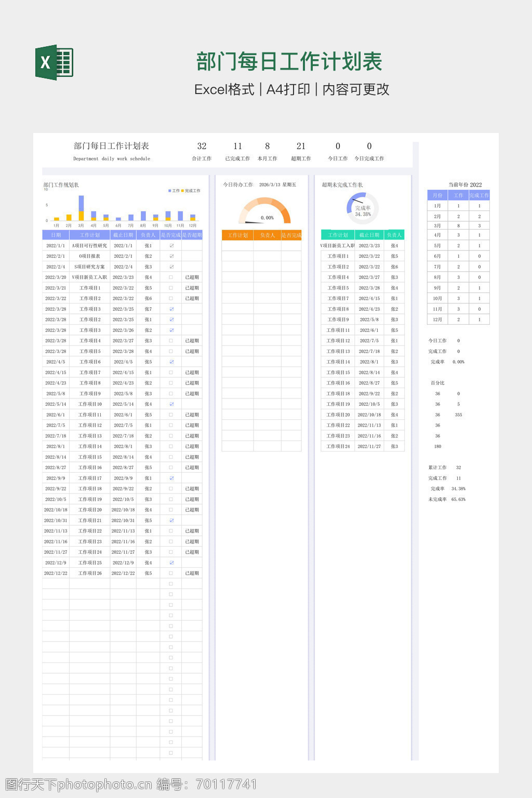
Task: Click the yellow 完成工作 legend marker
Action: (182, 191)
